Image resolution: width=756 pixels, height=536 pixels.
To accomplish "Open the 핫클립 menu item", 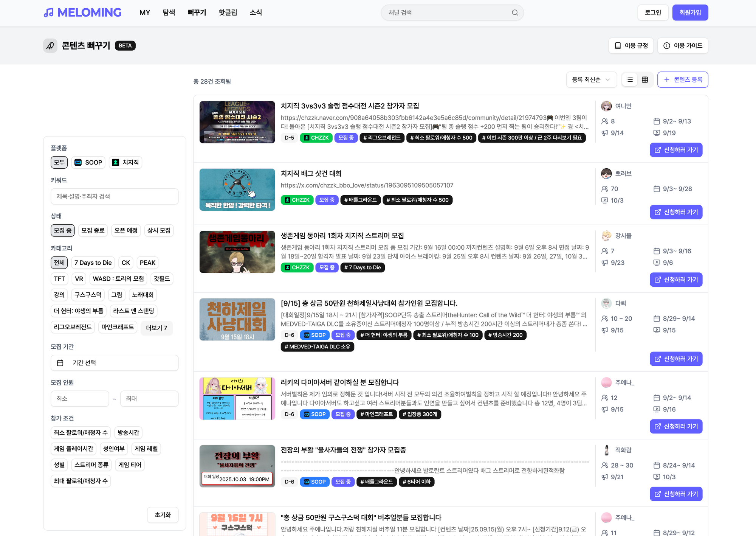I will pos(228,12).
